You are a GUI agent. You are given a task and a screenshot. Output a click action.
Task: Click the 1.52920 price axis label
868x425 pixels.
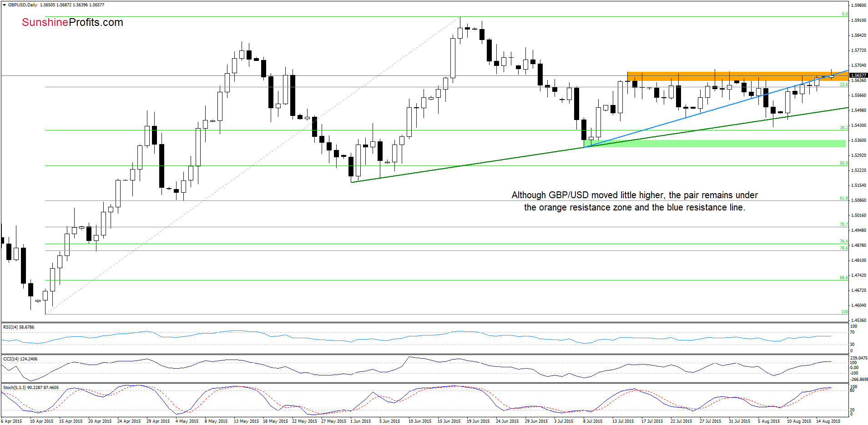tap(858, 155)
